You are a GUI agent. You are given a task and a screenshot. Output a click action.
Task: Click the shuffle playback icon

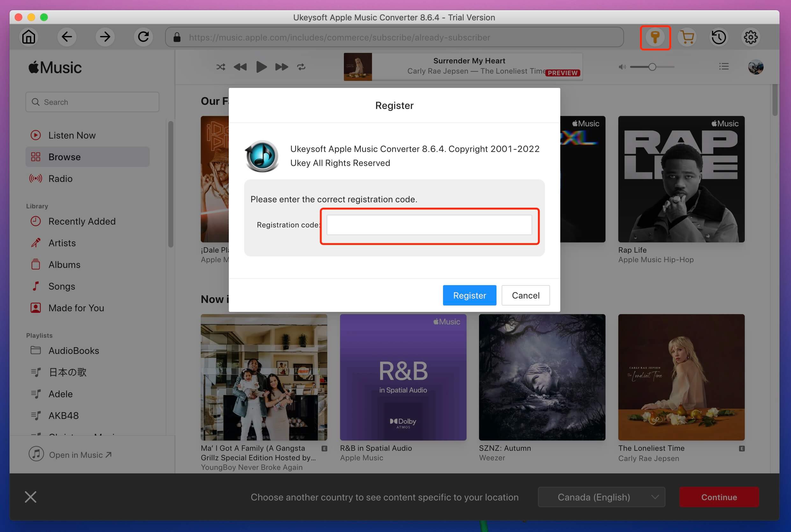coord(220,67)
